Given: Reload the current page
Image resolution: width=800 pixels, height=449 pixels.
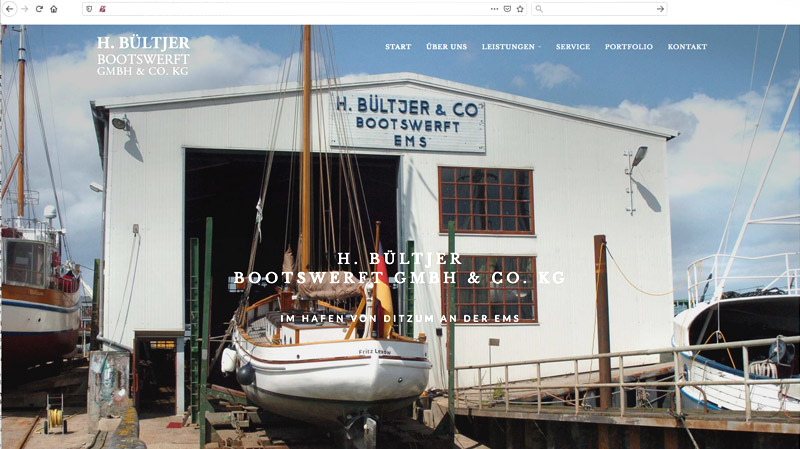Looking at the screenshot, I should coord(39,9).
